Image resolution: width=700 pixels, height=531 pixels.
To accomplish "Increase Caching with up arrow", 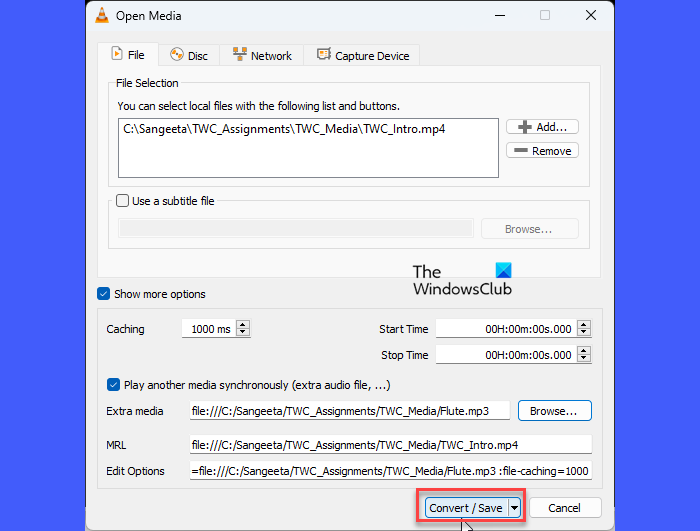I will [243, 325].
